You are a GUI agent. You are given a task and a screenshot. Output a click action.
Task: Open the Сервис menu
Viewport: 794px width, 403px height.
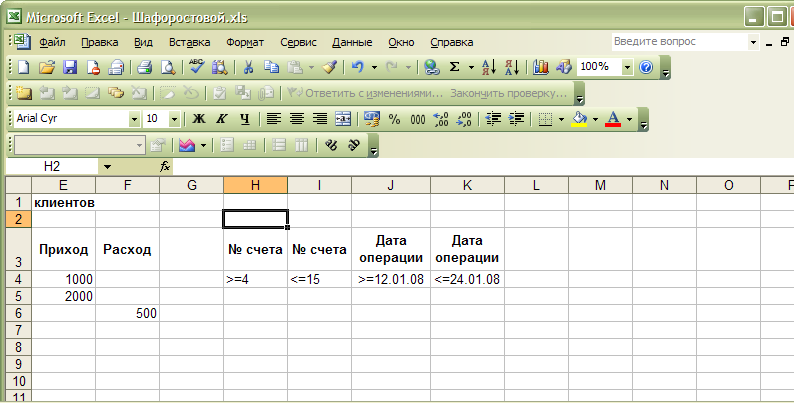298,43
